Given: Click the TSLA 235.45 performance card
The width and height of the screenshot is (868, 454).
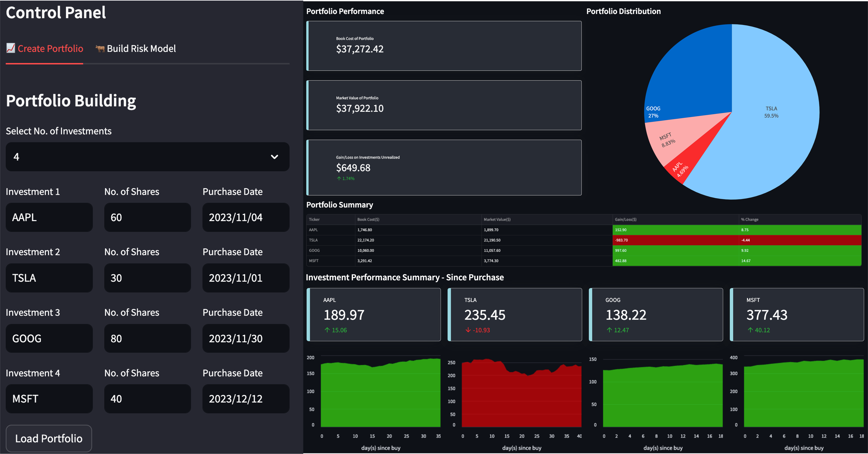Looking at the screenshot, I should pos(515,314).
